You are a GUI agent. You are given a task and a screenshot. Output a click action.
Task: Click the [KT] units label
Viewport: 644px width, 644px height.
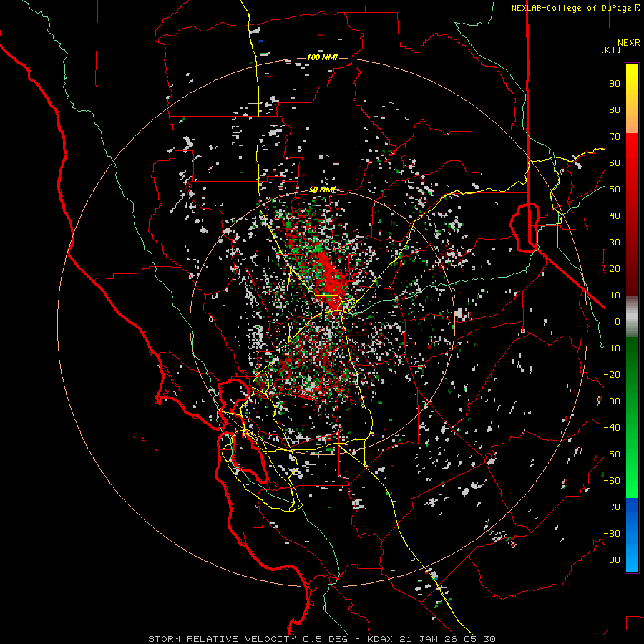pyautogui.click(x=611, y=49)
